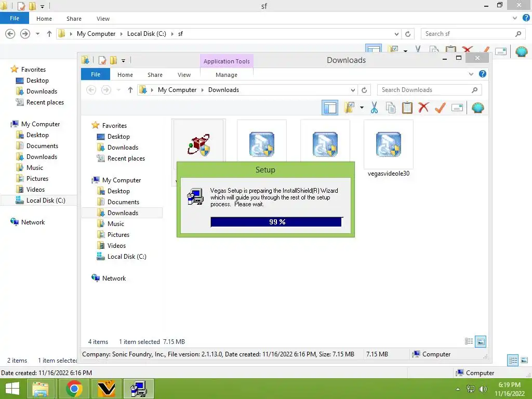Click My Computer breadcrumb in Downloads address bar
The image size is (532, 399).
[x=177, y=90]
